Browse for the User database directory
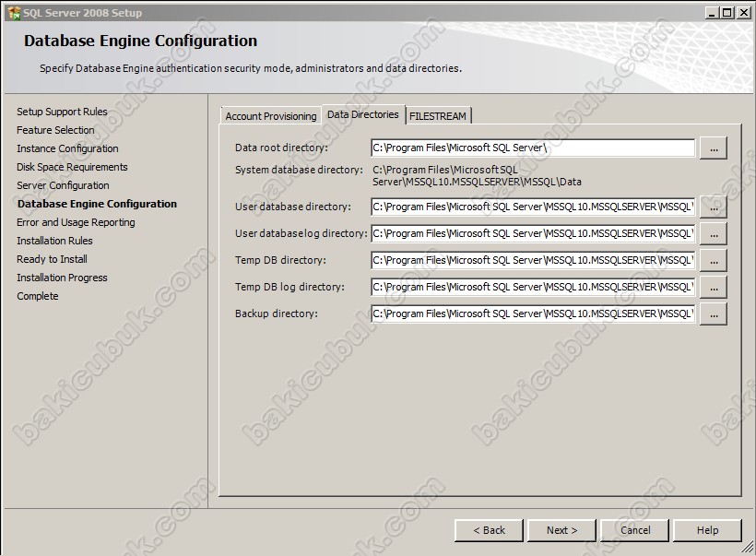Screen dimensions: 756x556 [x=714, y=207]
